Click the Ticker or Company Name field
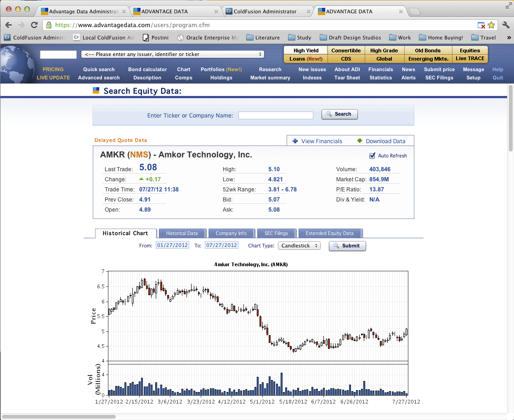The image size is (514, 420). pos(276,115)
